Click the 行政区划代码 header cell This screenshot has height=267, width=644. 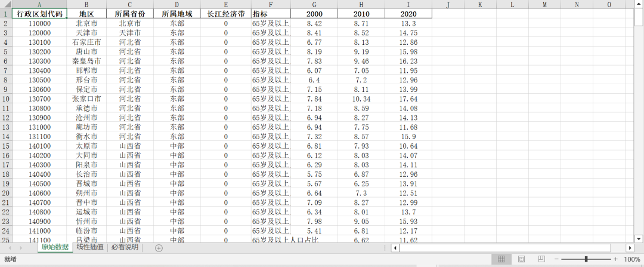(39, 14)
